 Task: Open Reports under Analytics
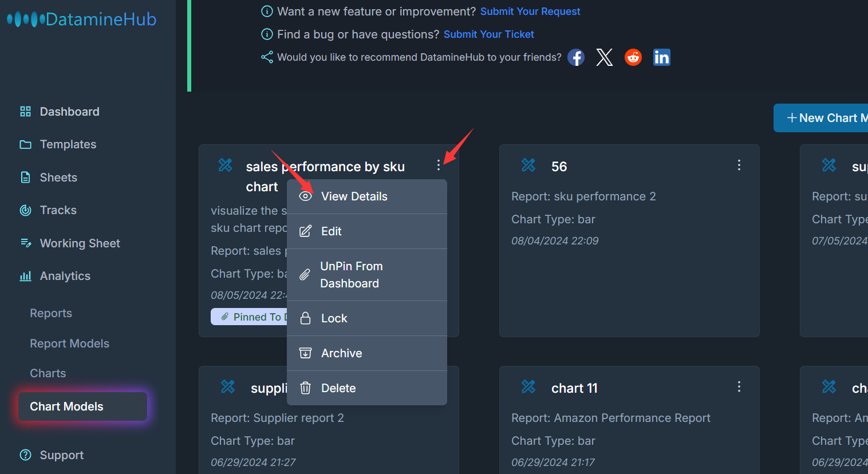click(51, 313)
